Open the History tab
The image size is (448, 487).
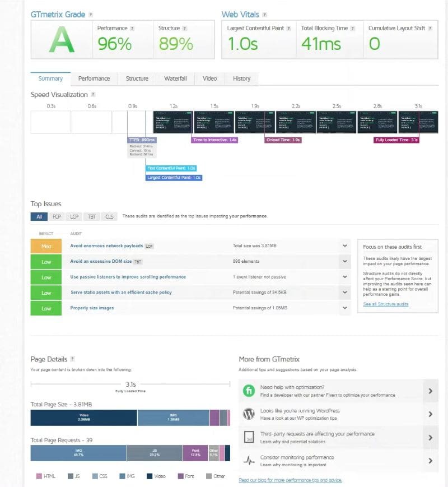[241, 78]
